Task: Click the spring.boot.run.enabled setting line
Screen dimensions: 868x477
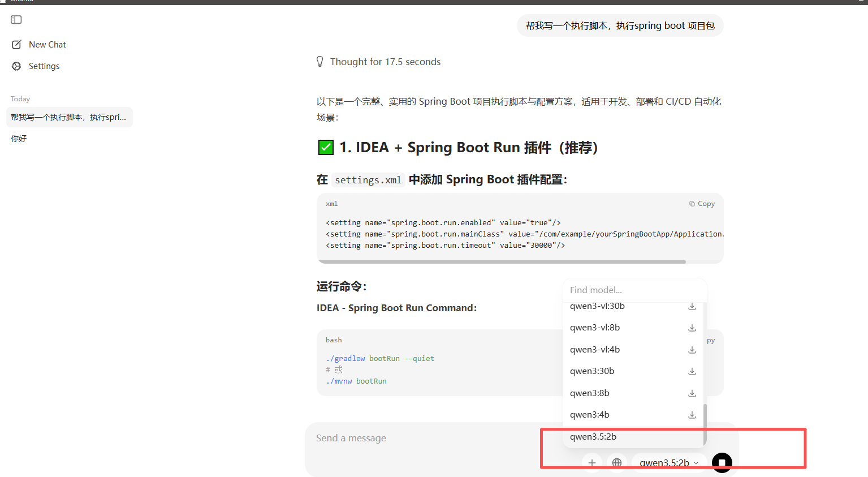Action: click(x=443, y=223)
